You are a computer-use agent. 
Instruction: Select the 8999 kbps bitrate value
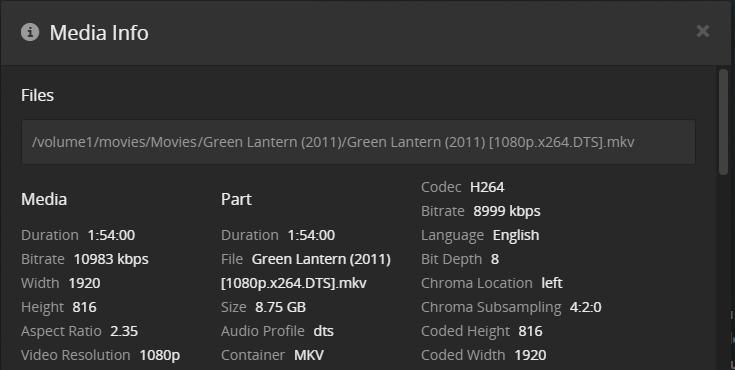507,211
